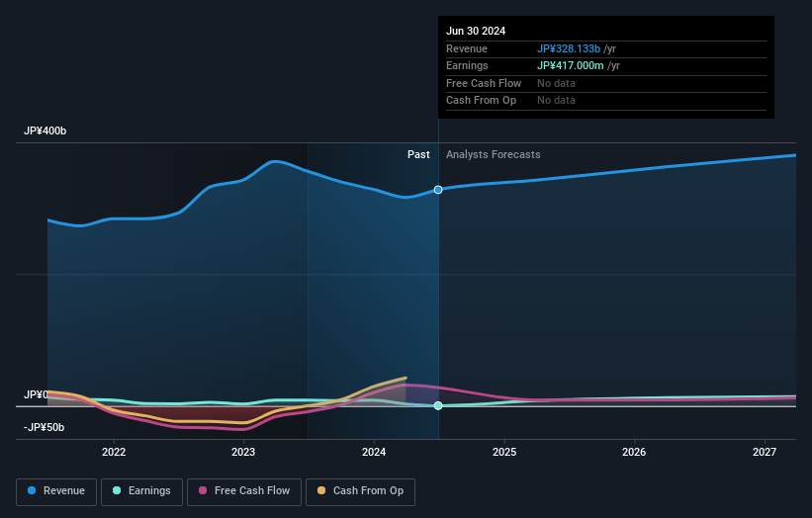This screenshot has width=812, height=518.
Task: Click the Analysts Forecasts label
Action: point(493,155)
